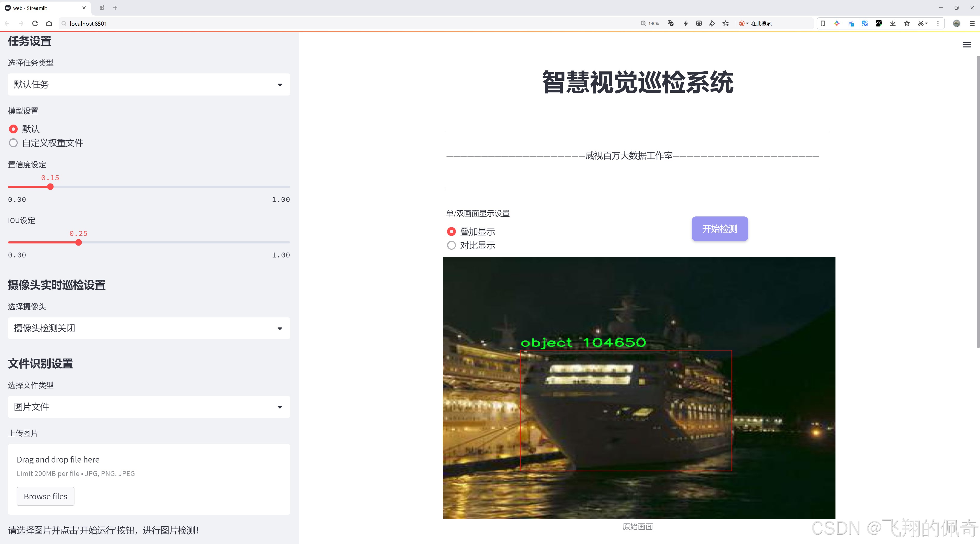
Task: Open the 图片文件 file type dropdown
Action: 148,407
